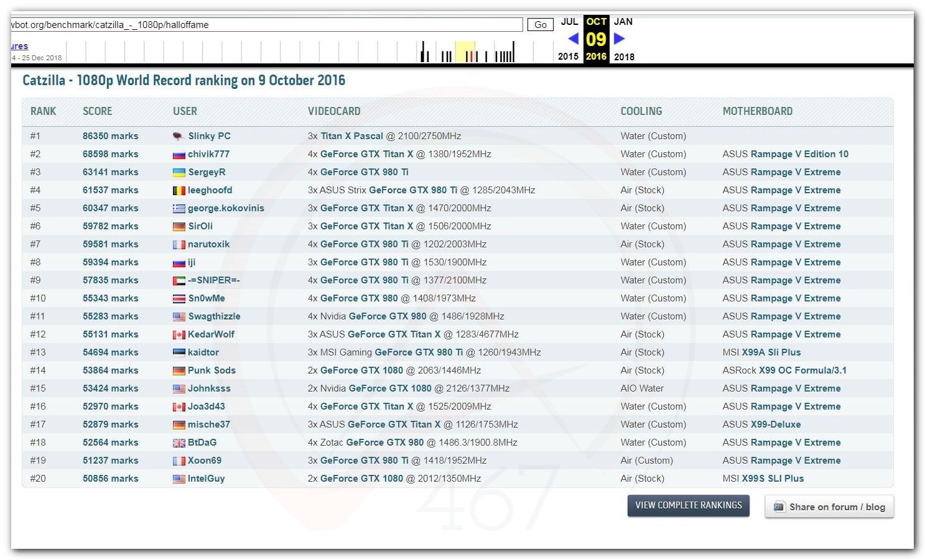Click the Wayback Machine previous capture arrow
This screenshot has height=560, width=925.
574,39
